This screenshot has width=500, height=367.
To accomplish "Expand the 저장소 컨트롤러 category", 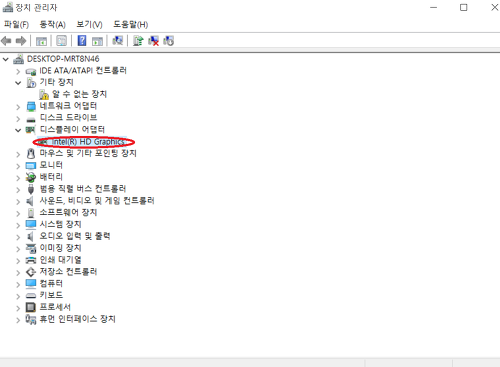I will (18, 272).
